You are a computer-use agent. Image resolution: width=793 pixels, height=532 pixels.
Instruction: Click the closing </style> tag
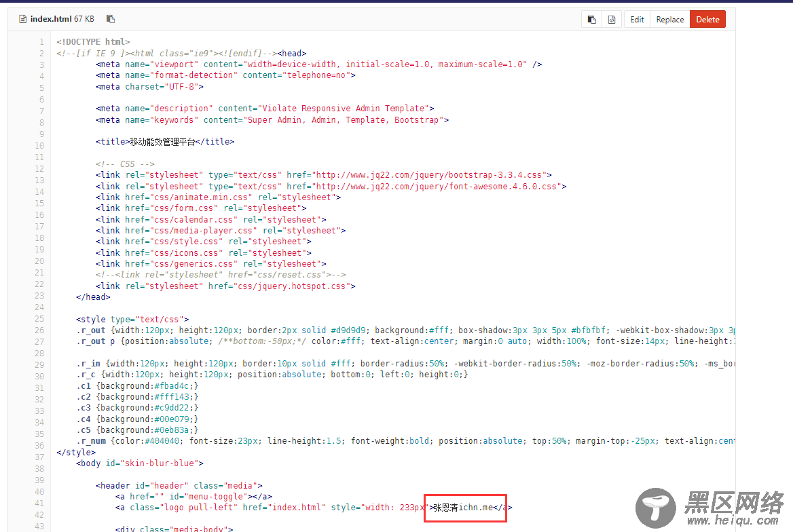click(76, 452)
